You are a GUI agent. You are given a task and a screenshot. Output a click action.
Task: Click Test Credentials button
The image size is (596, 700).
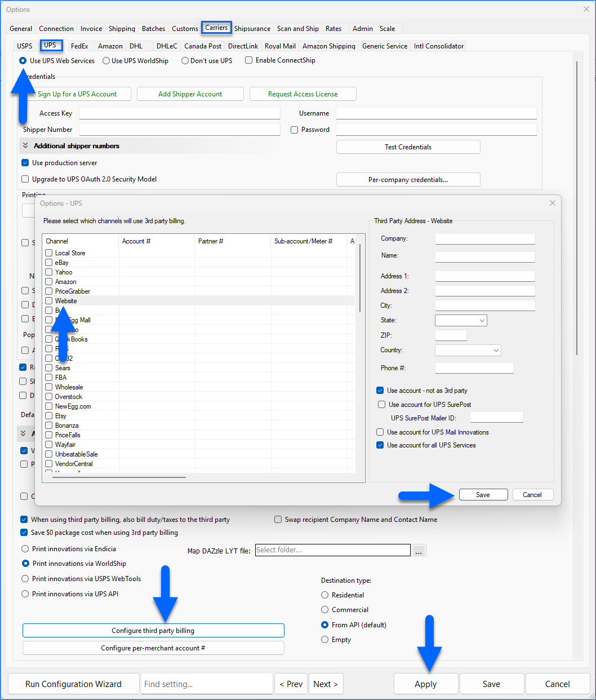click(408, 147)
